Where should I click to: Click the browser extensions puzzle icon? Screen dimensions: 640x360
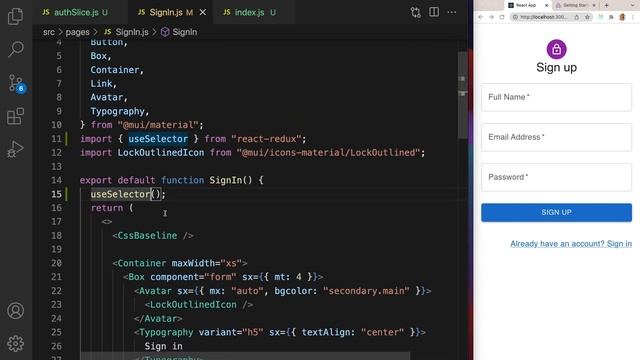[x=611, y=17]
